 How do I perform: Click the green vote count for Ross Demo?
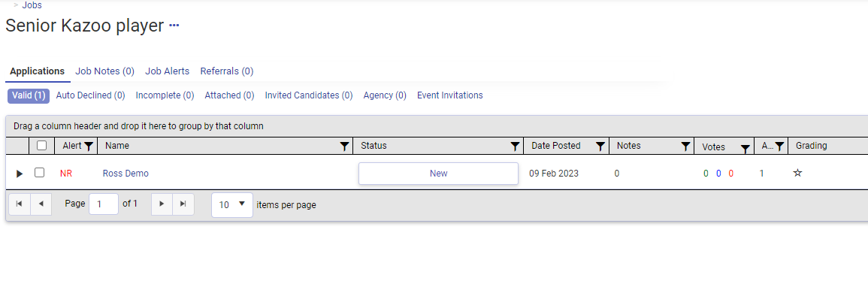706,174
